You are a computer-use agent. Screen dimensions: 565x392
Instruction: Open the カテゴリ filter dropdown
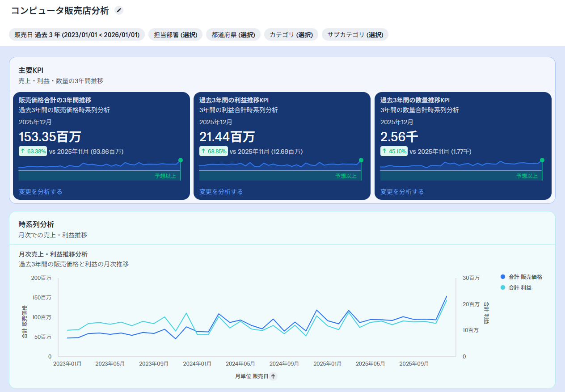(x=291, y=35)
